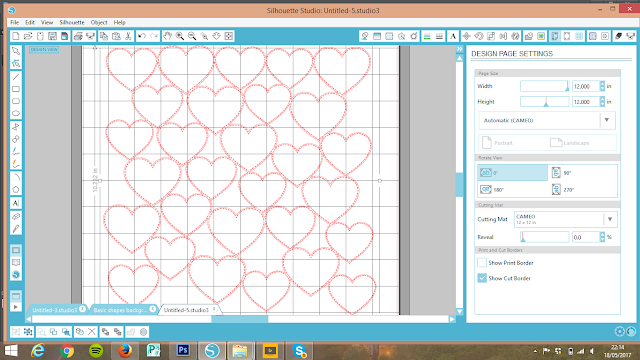Screen dimensions: 640x360
Task: Open the Silhouette menu
Action: click(x=72, y=22)
